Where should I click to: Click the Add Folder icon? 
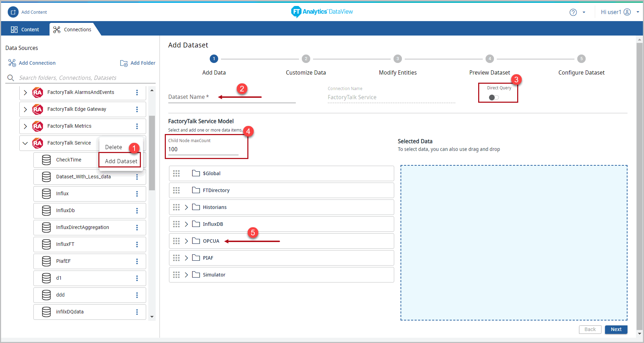pyautogui.click(x=124, y=63)
